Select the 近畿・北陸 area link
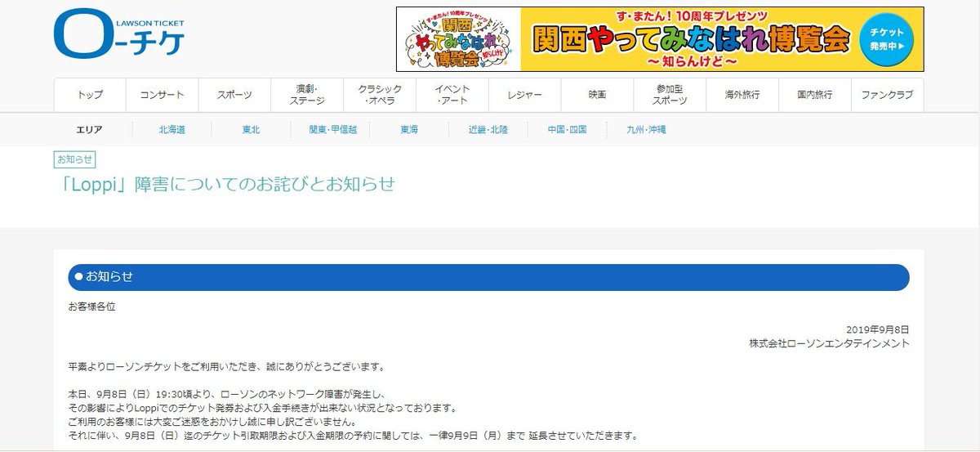Screen dimensions: 980x452 (x=488, y=130)
